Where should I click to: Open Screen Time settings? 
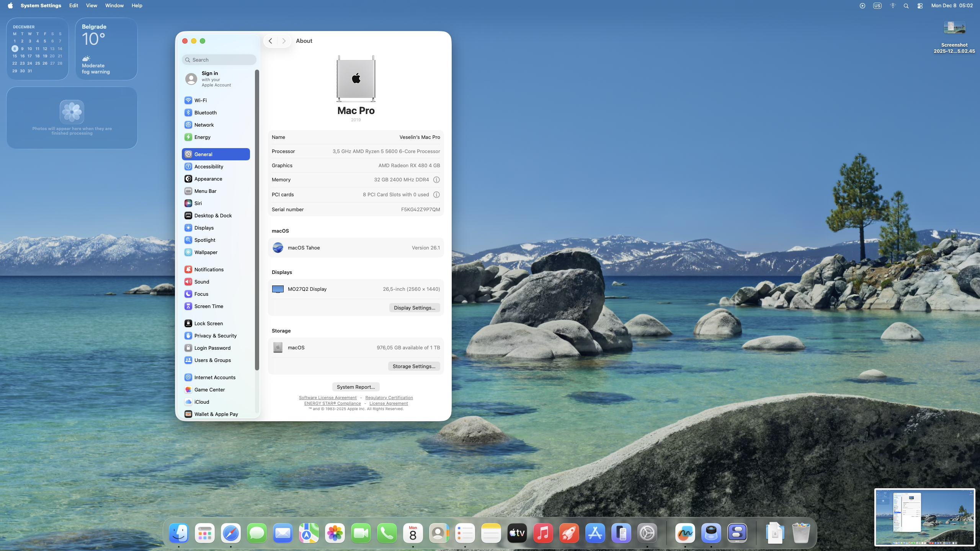point(209,306)
